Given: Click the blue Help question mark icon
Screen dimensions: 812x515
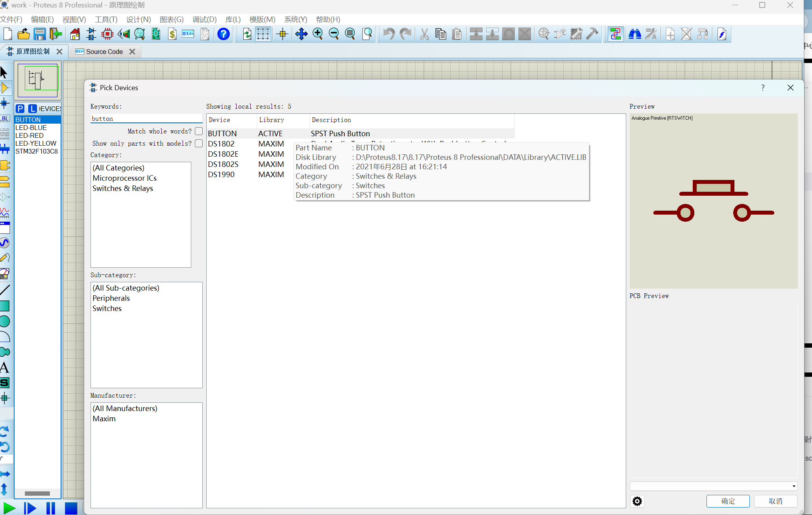Looking at the screenshot, I should point(224,34).
